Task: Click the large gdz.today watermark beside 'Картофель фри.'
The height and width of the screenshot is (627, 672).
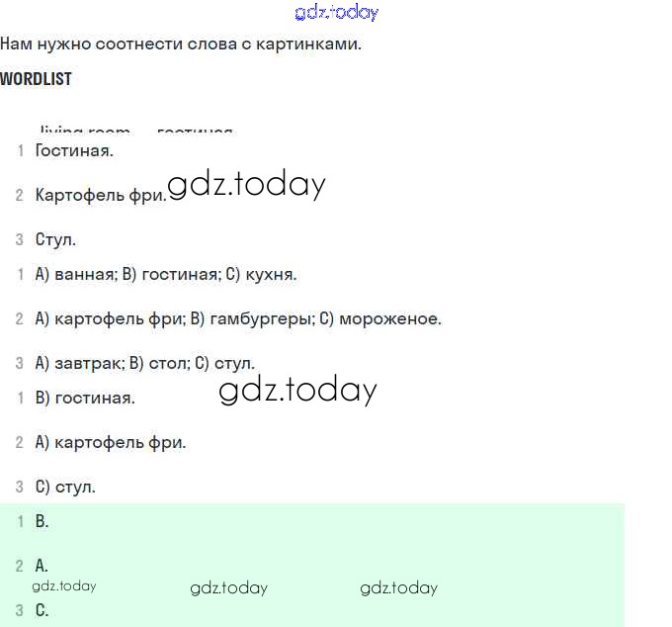Action: pyautogui.click(x=246, y=185)
